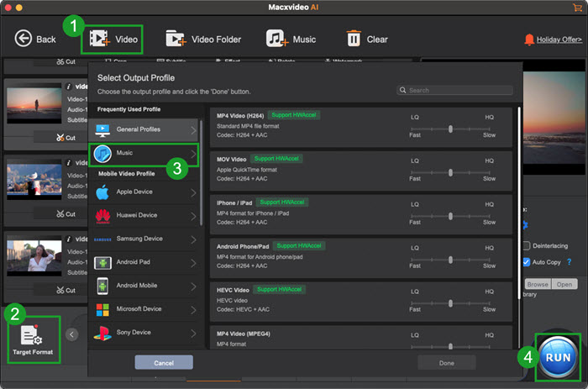Image resolution: width=588 pixels, height=389 pixels.
Task: Expand the Samsung Device chevron
Action: coord(193,239)
